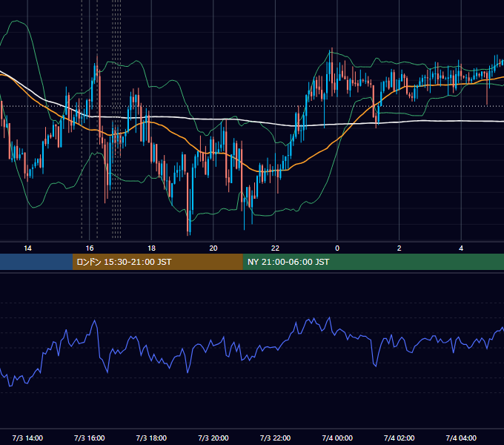The image size is (504, 445).
Task: Click the 7/3 14:00 date label
Action: click(x=27, y=438)
